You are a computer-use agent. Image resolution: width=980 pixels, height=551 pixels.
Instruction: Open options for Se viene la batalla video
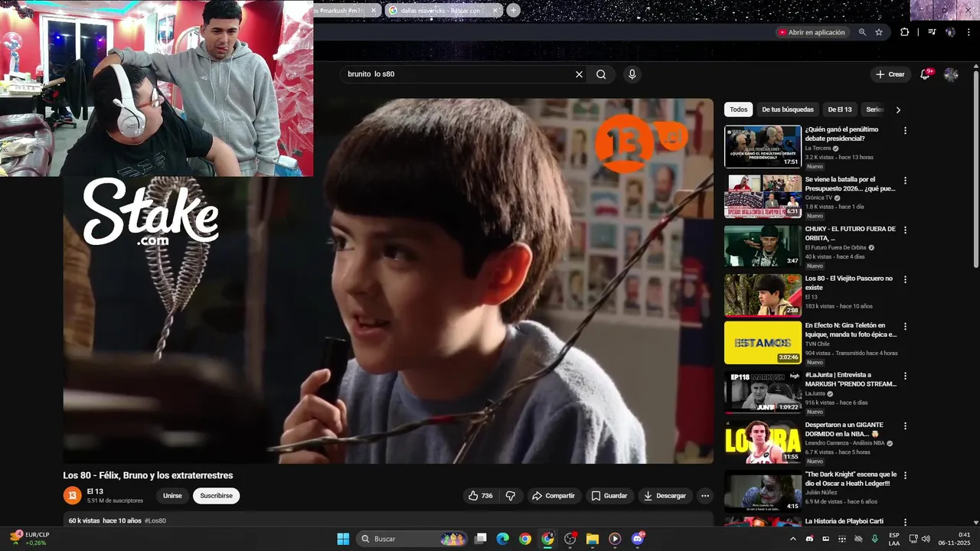(905, 181)
